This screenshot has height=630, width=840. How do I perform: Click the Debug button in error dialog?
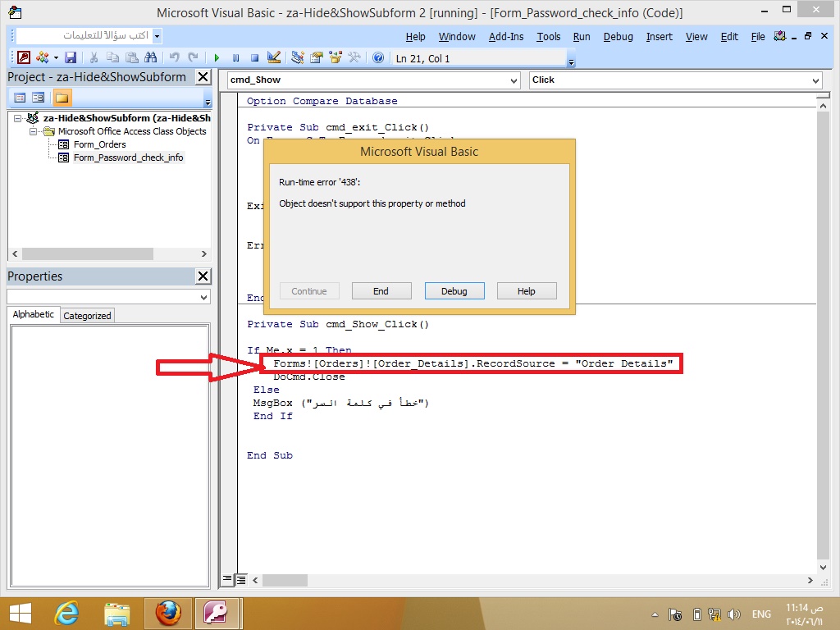454,291
